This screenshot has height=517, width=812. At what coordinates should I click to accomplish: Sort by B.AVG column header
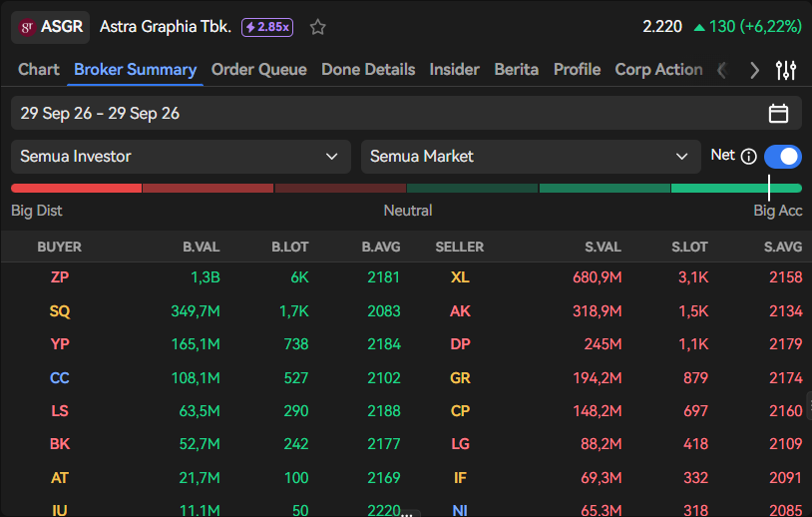[x=381, y=248]
